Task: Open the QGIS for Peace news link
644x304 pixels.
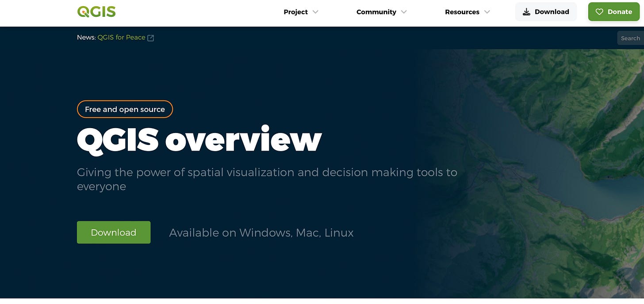Action: [x=122, y=38]
